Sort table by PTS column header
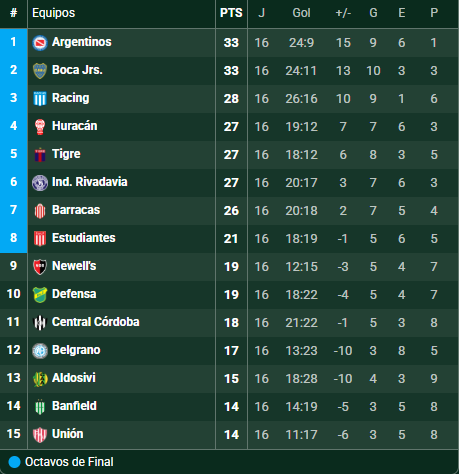Image resolution: width=459 pixels, height=474 pixels. click(231, 13)
